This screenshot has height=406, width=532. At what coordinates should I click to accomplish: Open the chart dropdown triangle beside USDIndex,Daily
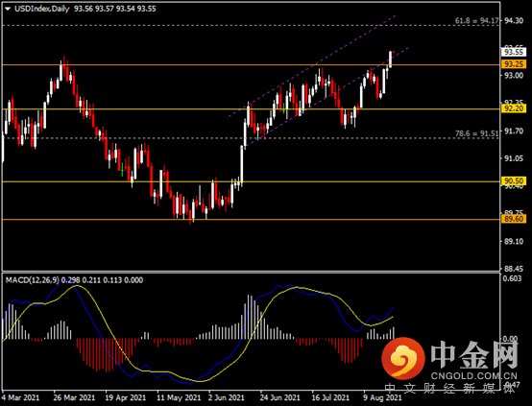pos(8,9)
